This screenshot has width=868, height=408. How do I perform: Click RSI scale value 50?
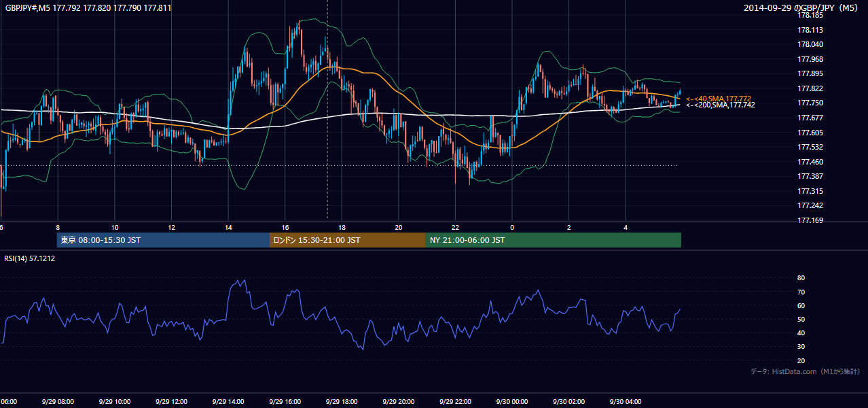coord(801,319)
